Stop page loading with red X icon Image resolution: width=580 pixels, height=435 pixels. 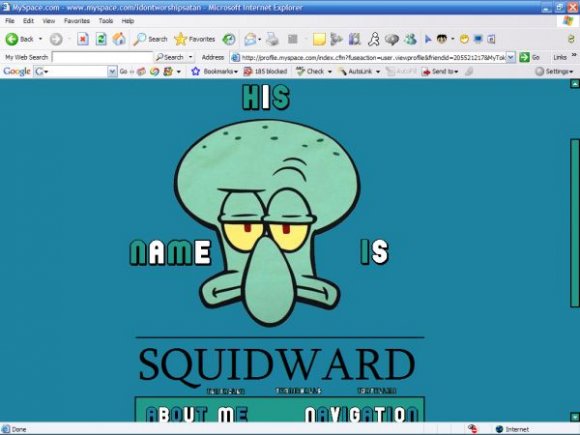point(83,39)
